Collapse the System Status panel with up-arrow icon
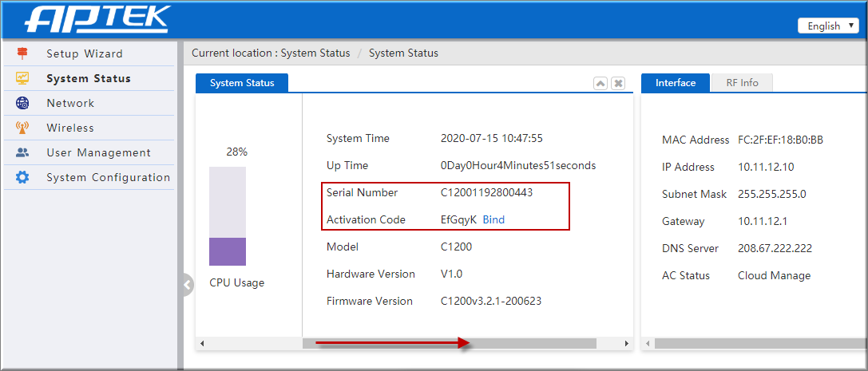Image resolution: width=868 pixels, height=371 pixels. 600,84
